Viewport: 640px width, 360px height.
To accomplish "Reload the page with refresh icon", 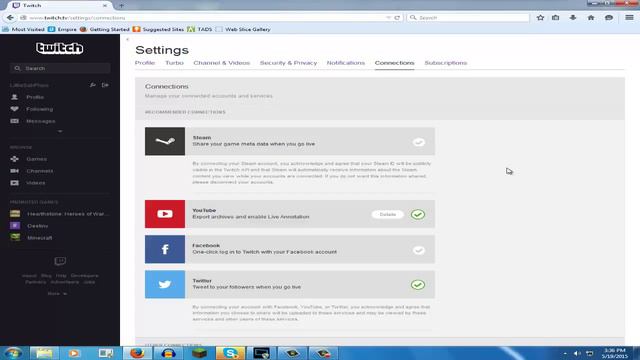I will tap(397, 18).
